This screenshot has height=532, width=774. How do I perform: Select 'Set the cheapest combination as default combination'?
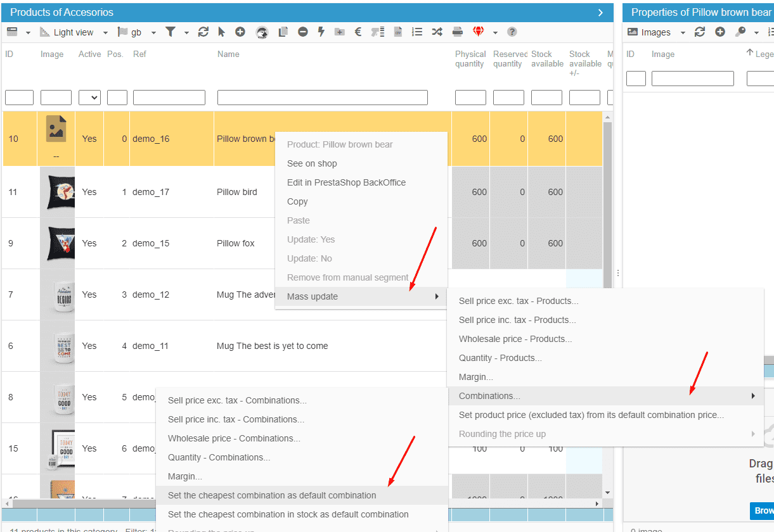click(272, 495)
